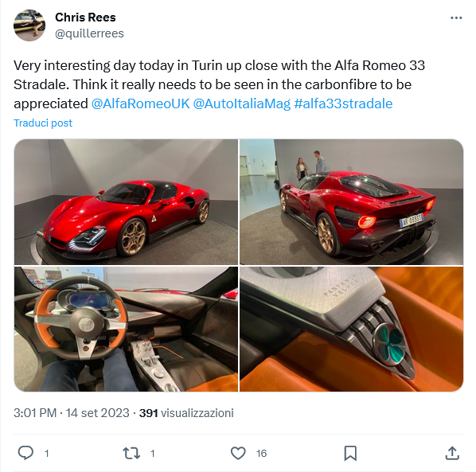Image resolution: width=476 pixels, height=472 pixels.
Task: Click Traduci post to translate
Action: pos(43,123)
